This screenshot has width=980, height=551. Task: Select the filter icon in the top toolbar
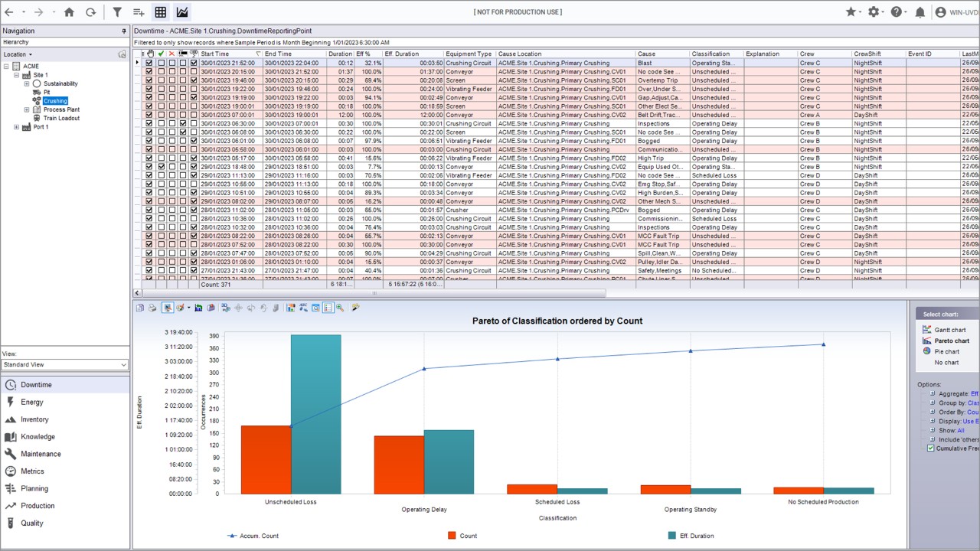[116, 11]
